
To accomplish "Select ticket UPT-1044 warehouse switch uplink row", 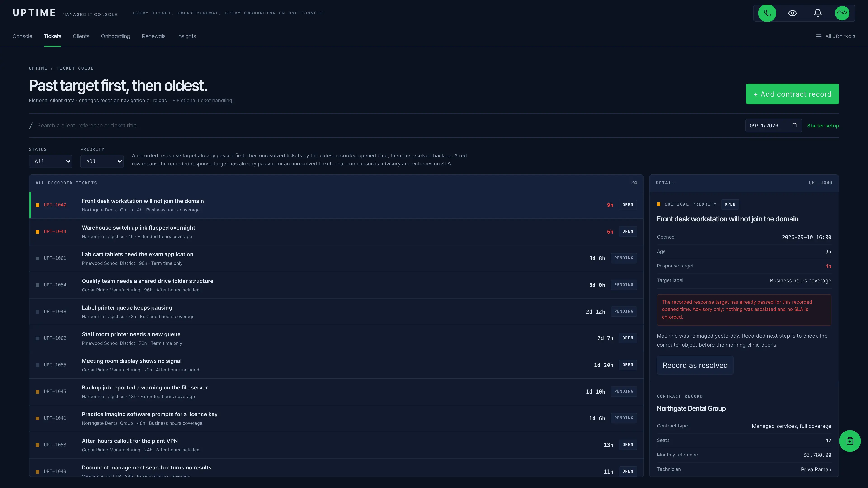I will coord(336,232).
